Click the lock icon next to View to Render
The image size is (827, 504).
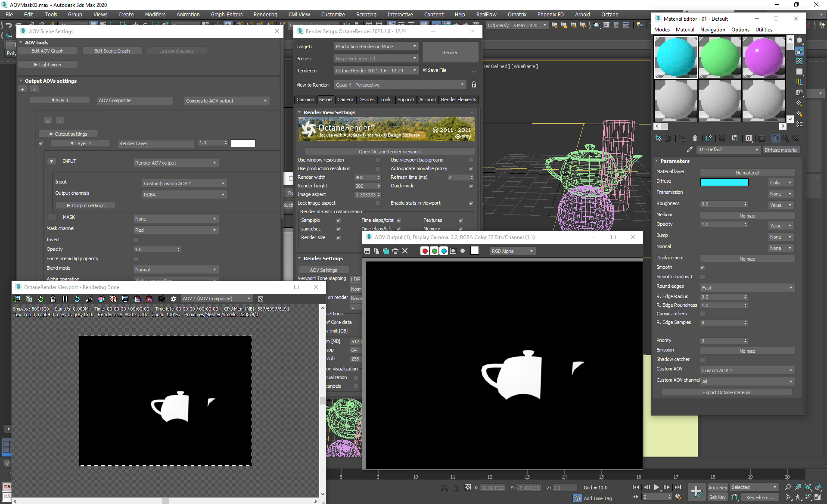[474, 85]
